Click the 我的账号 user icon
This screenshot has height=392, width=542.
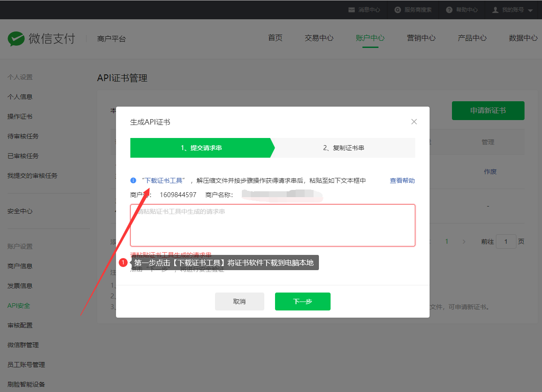[495, 9]
